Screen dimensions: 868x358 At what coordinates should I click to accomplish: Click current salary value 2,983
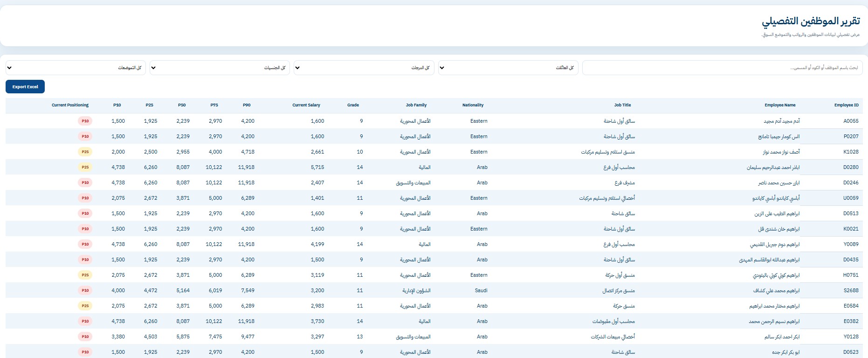click(x=317, y=306)
